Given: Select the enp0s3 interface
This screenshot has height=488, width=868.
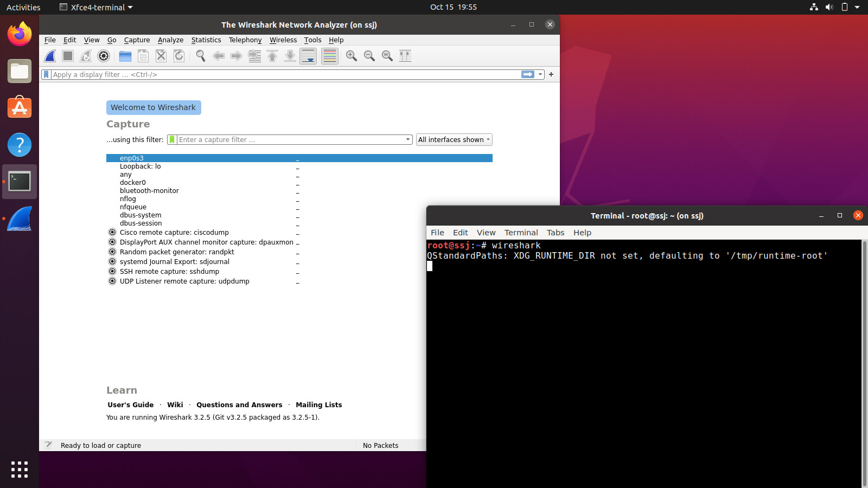Looking at the screenshot, I should [x=299, y=158].
